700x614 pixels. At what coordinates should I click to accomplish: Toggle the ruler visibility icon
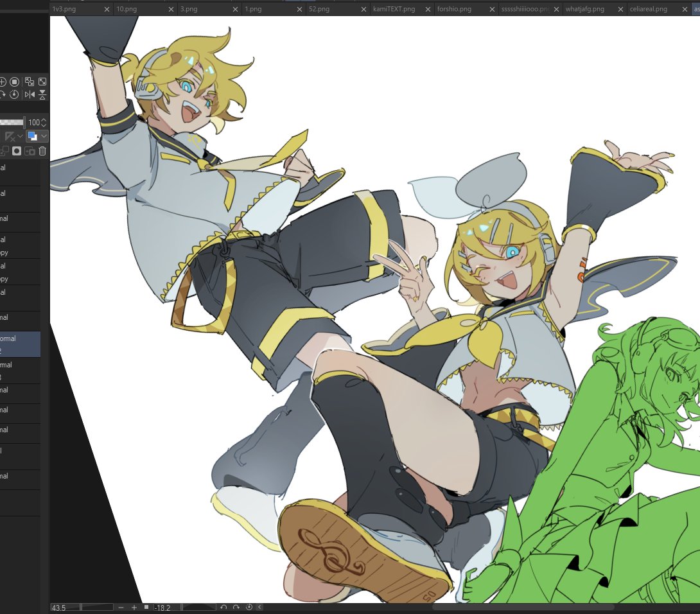(x=10, y=137)
